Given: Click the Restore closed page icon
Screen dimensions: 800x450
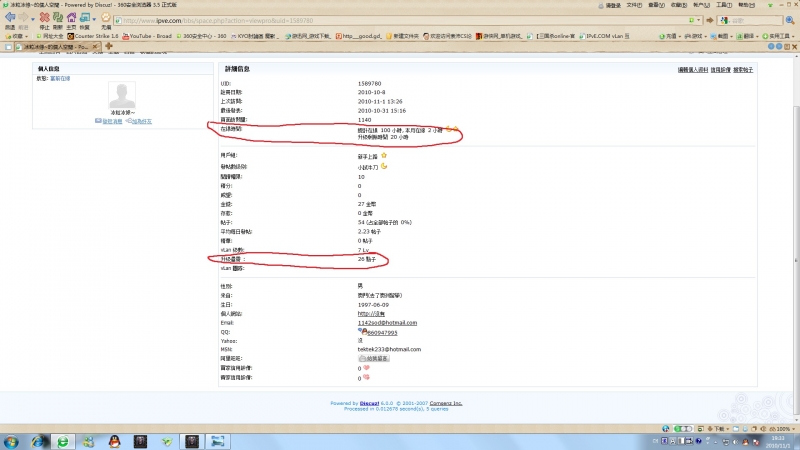Looking at the screenshot, I should [85, 18].
